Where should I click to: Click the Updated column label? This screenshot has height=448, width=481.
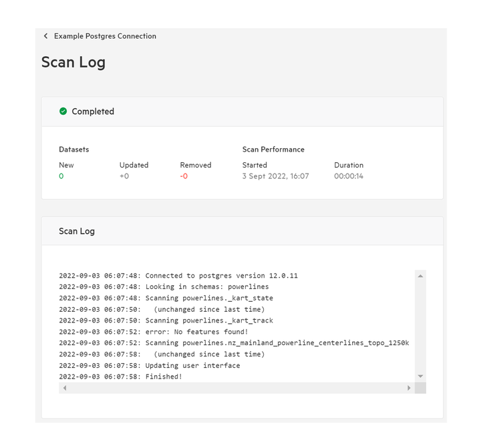(134, 166)
